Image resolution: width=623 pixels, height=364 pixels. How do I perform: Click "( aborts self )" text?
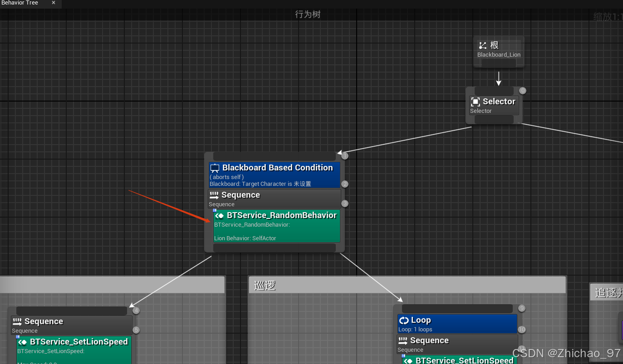pyautogui.click(x=227, y=177)
